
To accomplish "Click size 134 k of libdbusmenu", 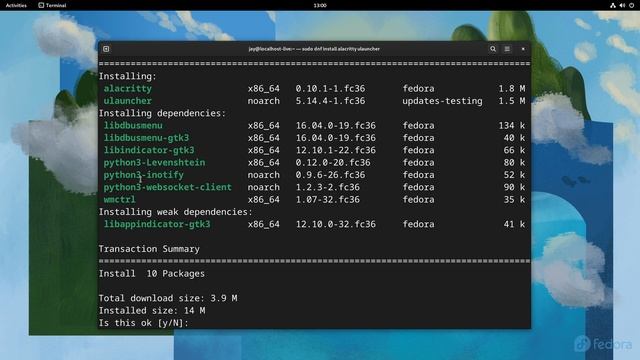I will (x=511, y=126).
